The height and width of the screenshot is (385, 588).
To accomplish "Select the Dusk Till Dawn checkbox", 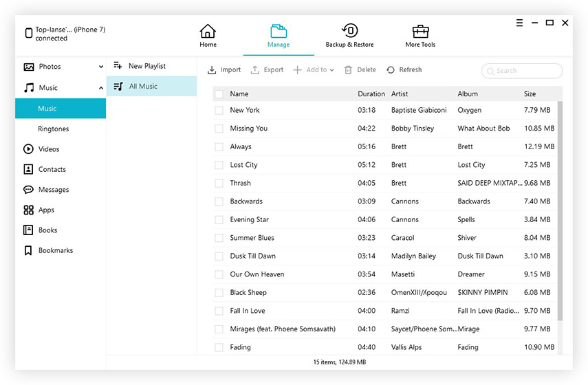I will tap(219, 256).
